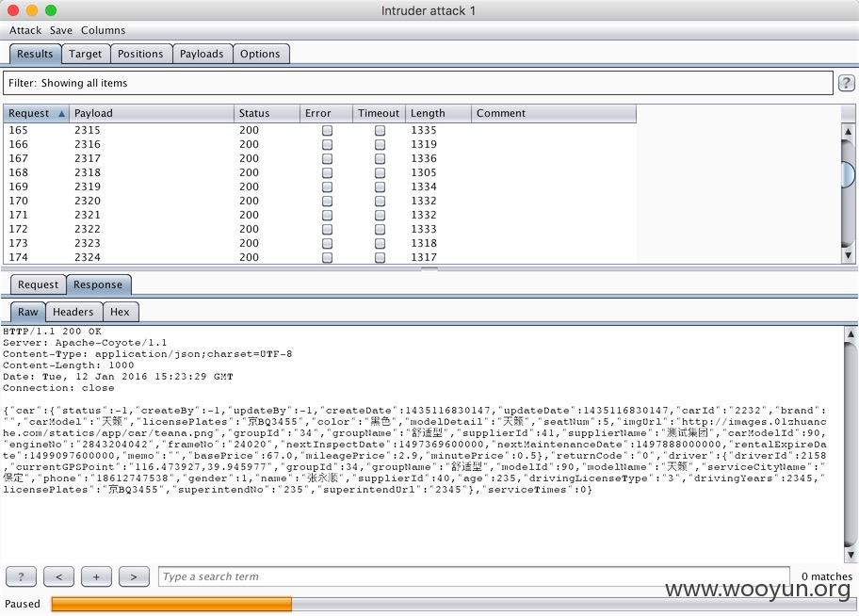This screenshot has height=616, width=859.
Task: Click the plus search options button
Action: 96,576
